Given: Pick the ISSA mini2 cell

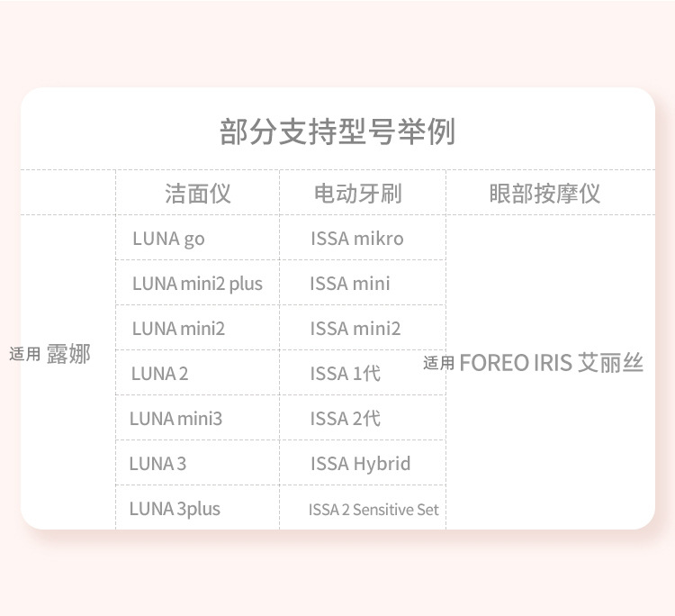Looking at the screenshot, I should [355, 329].
